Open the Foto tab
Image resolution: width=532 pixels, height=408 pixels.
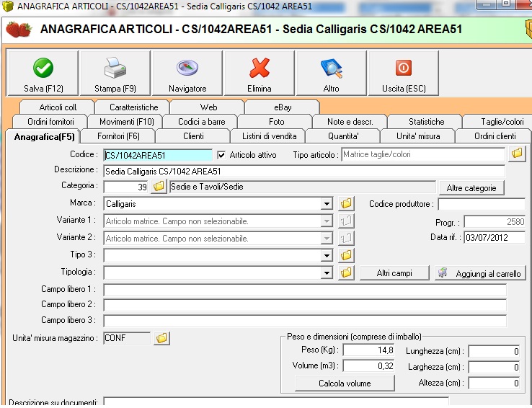276,121
